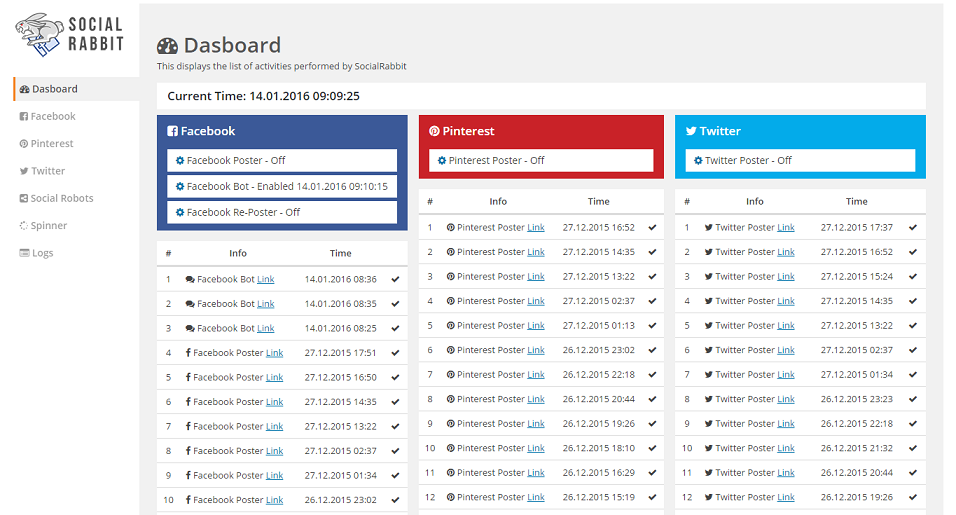The width and height of the screenshot is (956, 515).
Task: Click the time 26.12.2015 18:10 in the Pinterest table
Action: click(x=599, y=449)
